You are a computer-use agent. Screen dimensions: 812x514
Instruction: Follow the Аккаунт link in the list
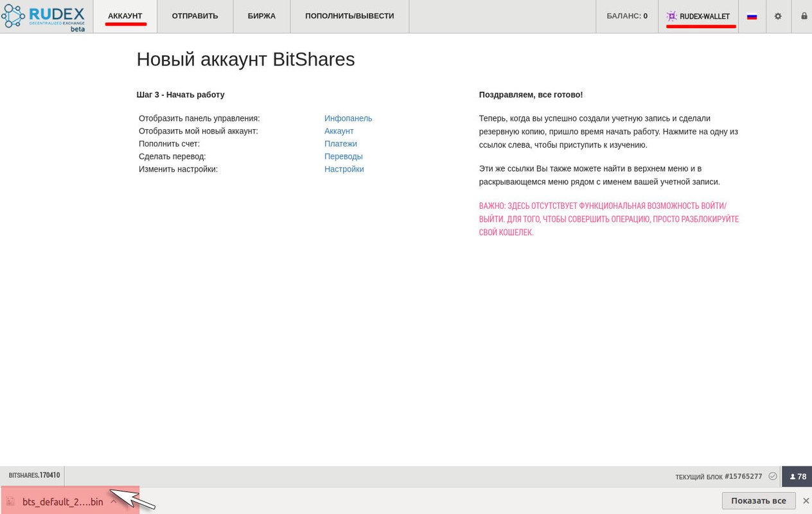click(339, 131)
